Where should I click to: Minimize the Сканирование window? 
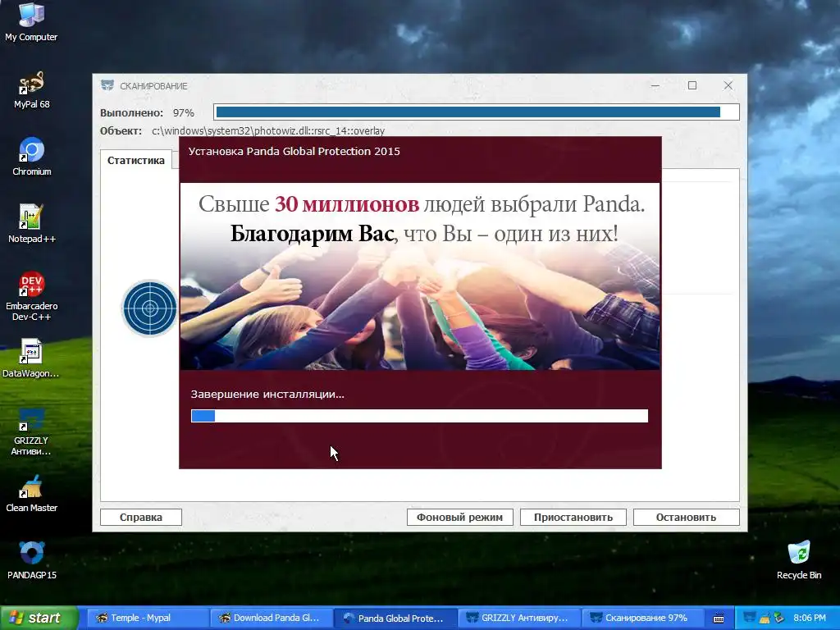click(x=655, y=85)
